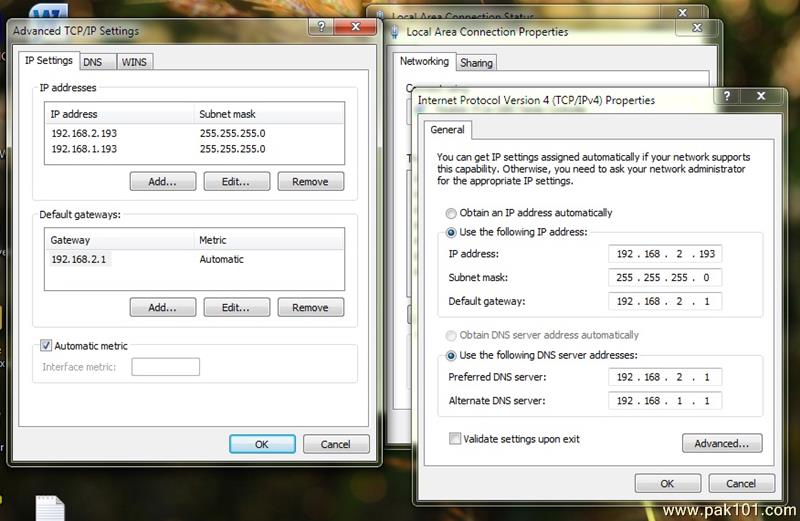This screenshot has width=800, height=521.
Task: Select Use the following DNS server addresses
Action: pos(452,355)
